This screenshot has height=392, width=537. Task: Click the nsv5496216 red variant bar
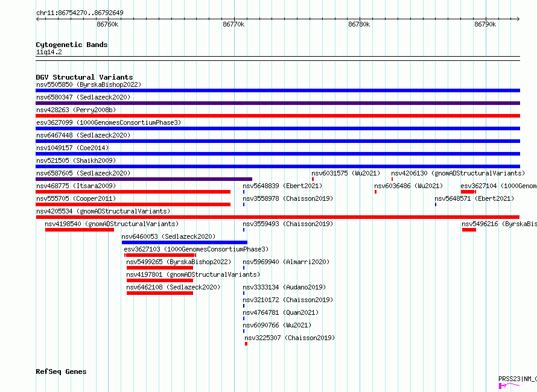coord(469,230)
